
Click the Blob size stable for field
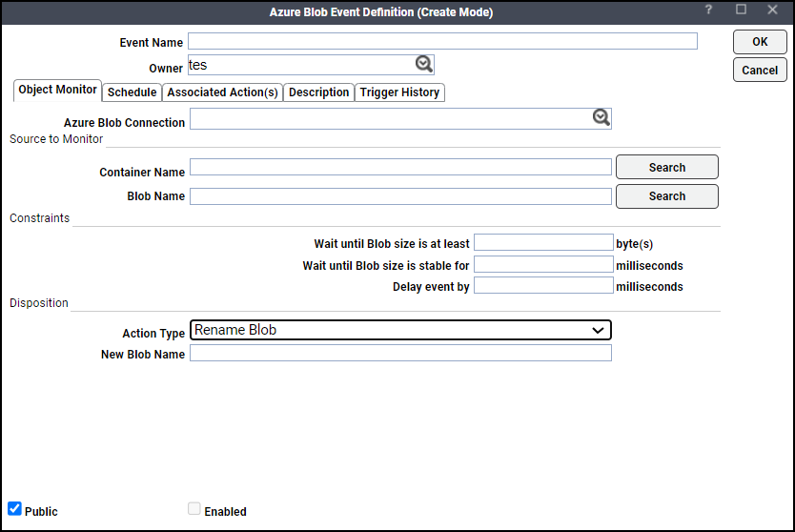point(543,264)
